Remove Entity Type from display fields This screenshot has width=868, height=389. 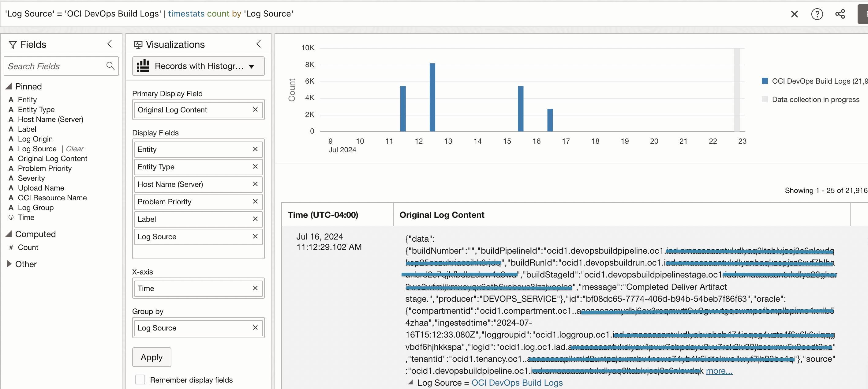coord(255,167)
